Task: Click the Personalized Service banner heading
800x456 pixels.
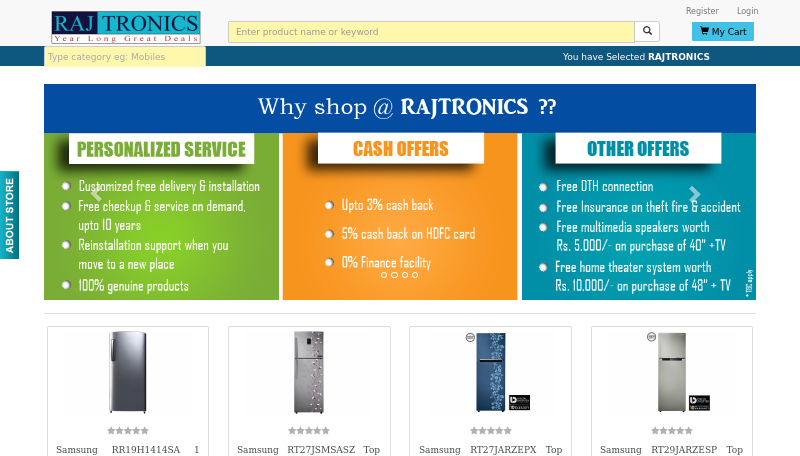Action: pyautogui.click(x=161, y=149)
